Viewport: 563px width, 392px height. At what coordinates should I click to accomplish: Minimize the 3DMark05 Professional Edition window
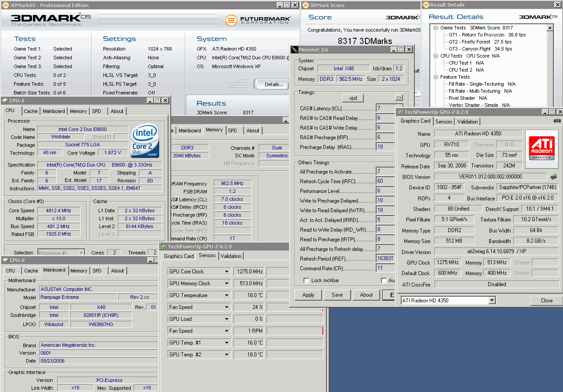coord(280,5)
